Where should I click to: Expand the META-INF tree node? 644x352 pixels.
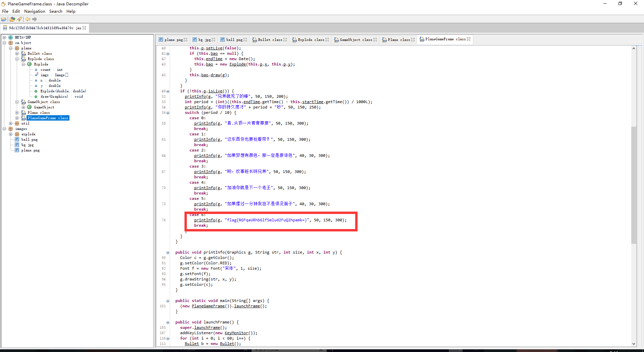click(4, 37)
